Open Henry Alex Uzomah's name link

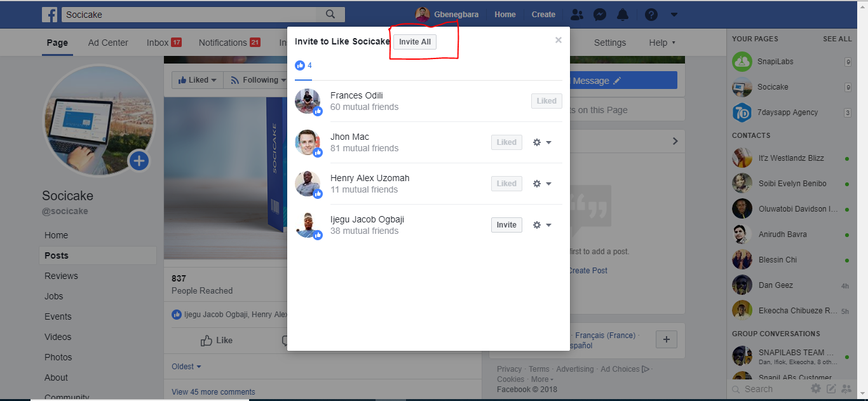[x=370, y=178]
